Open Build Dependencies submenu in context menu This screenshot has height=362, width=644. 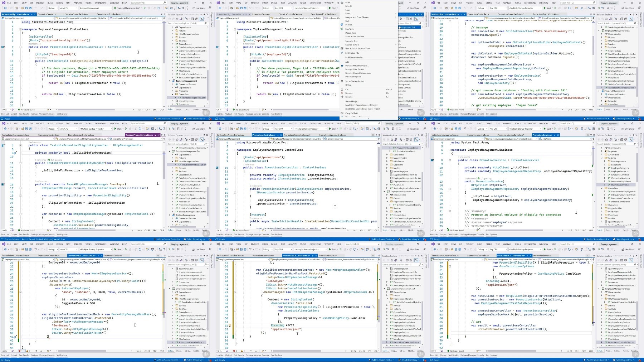pyautogui.click(x=369, y=57)
